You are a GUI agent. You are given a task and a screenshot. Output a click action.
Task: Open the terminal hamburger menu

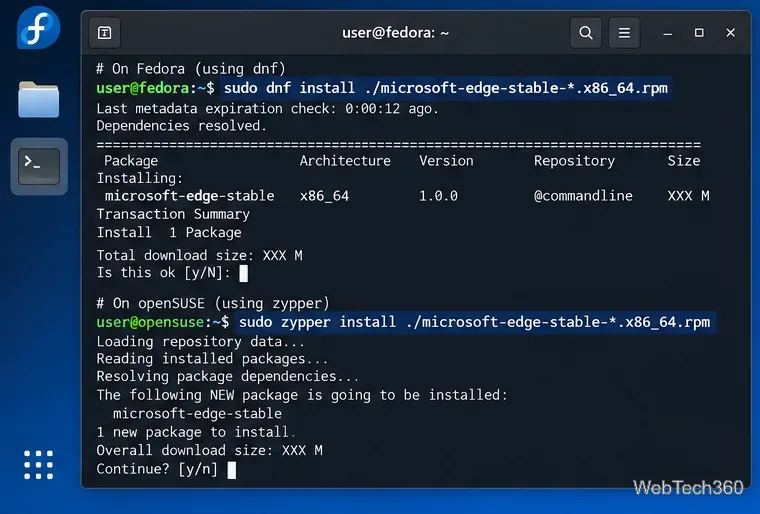click(624, 32)
